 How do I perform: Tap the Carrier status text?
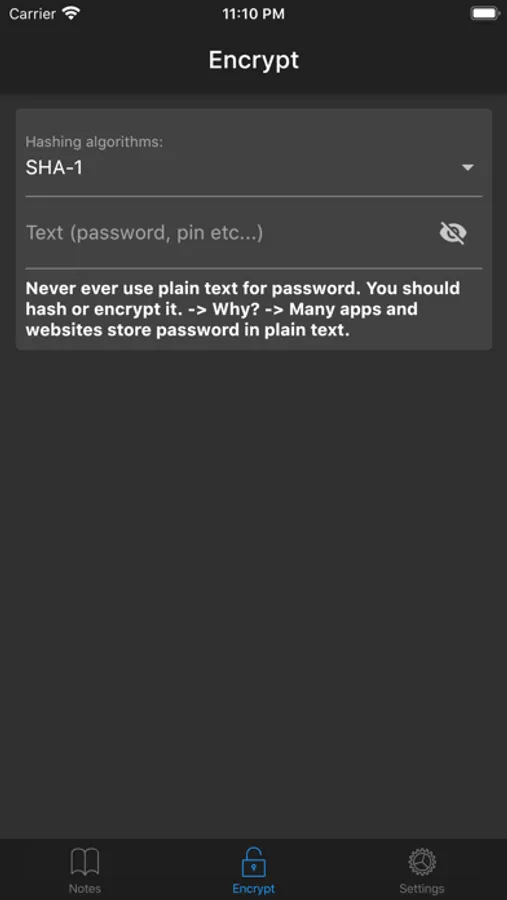pos(33,14)
